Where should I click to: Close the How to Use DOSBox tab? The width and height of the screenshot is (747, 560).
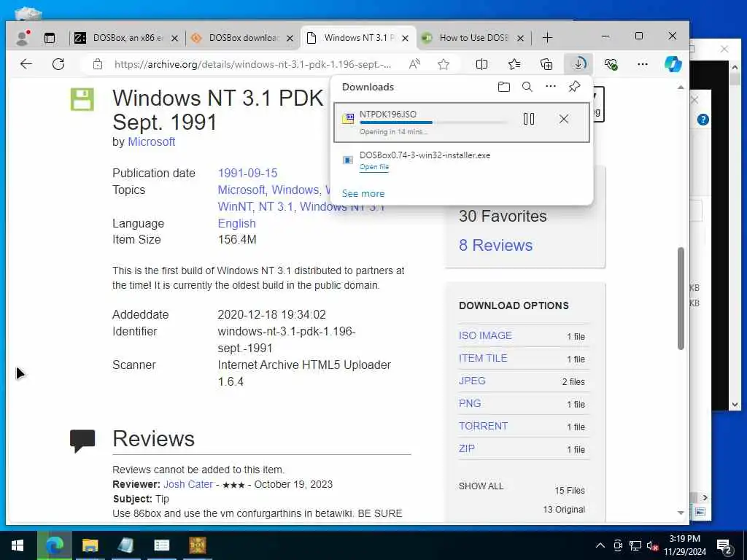pos(520,38)
